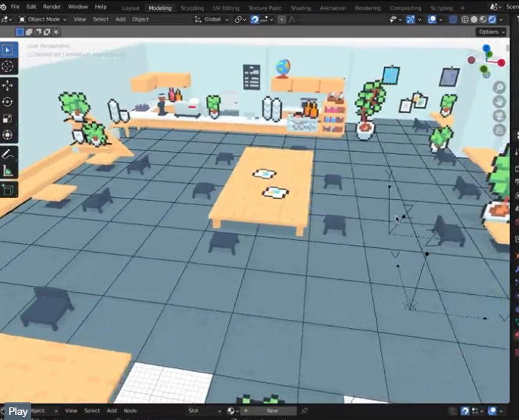The width and height of the screenshot is (519, 420).
Task: Switch to the Layout workspace tab
Action: click(130, 8)
